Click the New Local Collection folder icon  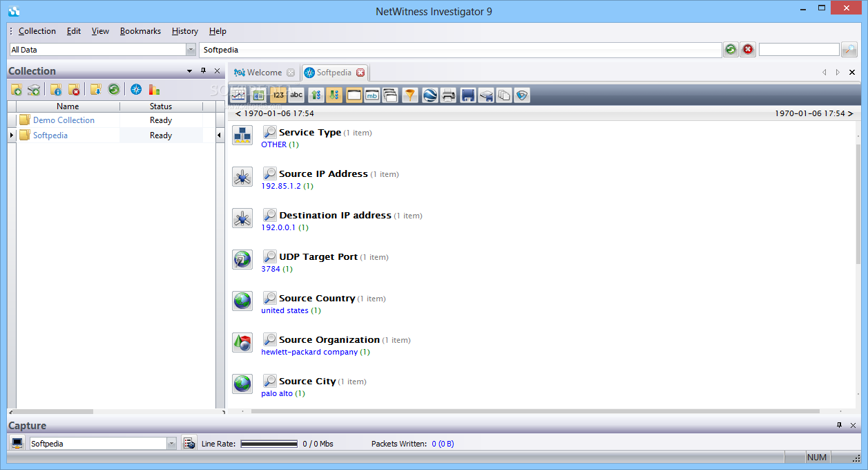pyautogui.click(x=17, y=89)
